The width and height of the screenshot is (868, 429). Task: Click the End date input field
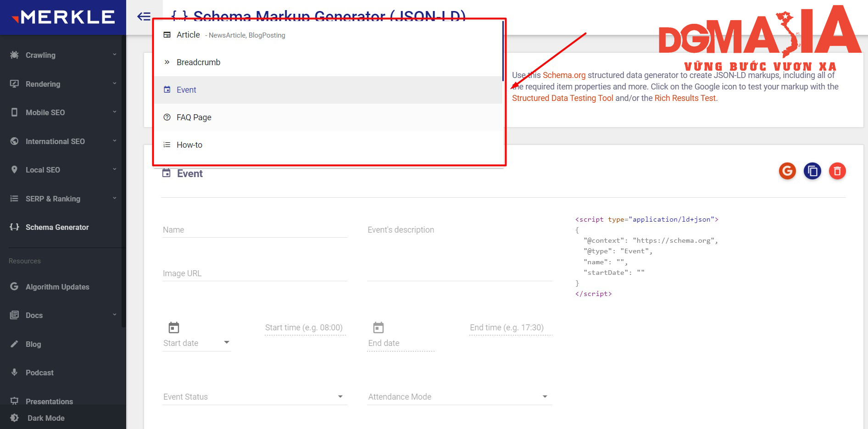401,343
